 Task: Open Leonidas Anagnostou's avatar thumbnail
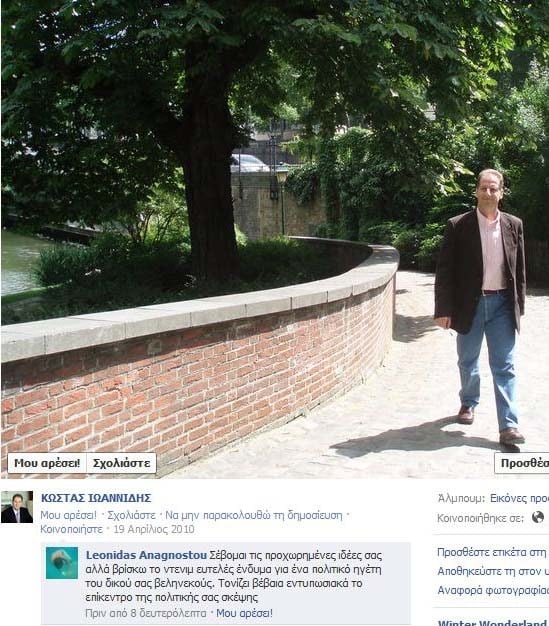tap(61, 563)
